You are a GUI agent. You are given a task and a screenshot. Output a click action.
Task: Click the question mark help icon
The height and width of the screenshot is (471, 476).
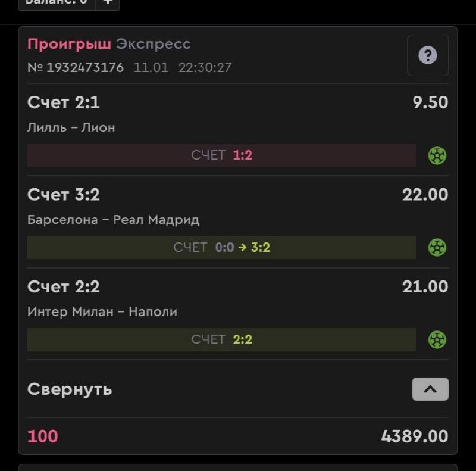coord(428,56)
